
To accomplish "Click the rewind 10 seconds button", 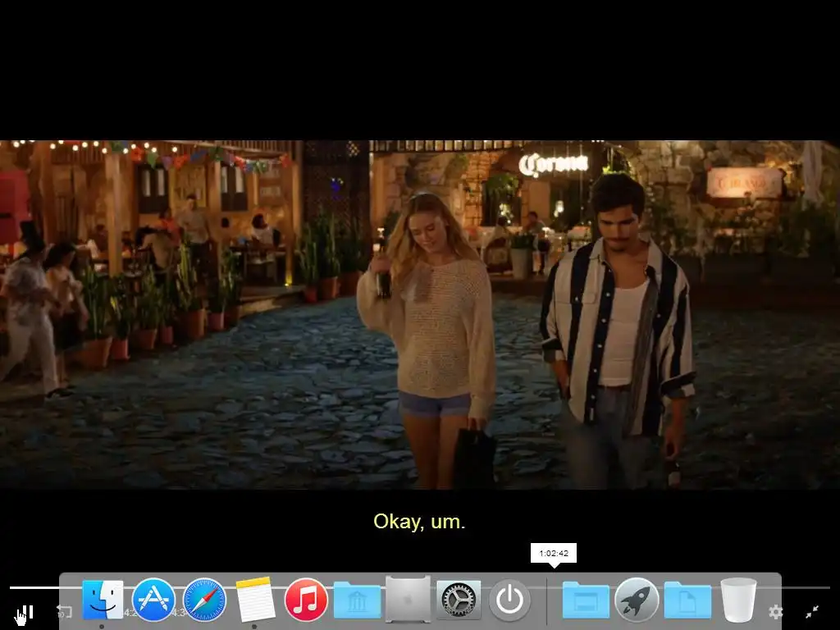I will [x=64, y=611].
